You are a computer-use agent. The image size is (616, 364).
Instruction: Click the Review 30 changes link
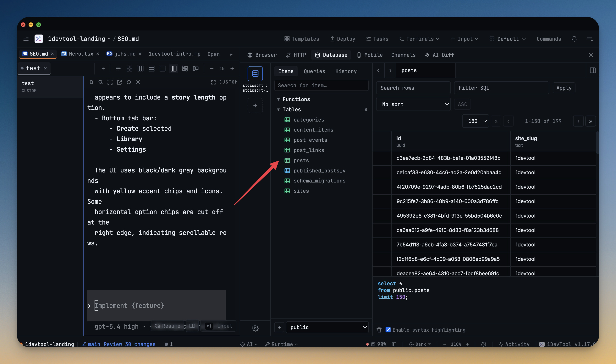[x=129, y=344]
